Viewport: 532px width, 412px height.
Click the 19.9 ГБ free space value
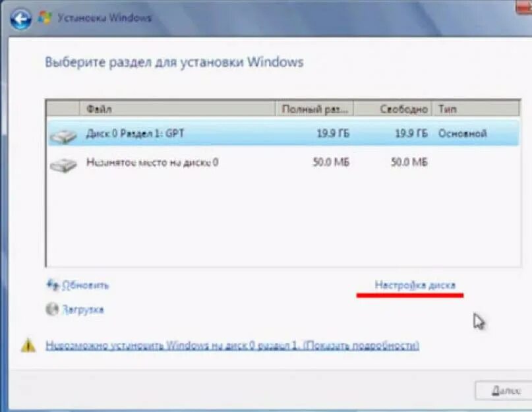click(411, 133)
